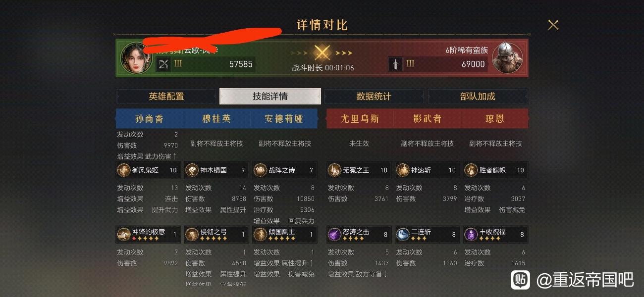The height and width of the screenshot is (297, 644).
Task: Tap the 神木镇国 skill icon
Action: tap(192, 170)
